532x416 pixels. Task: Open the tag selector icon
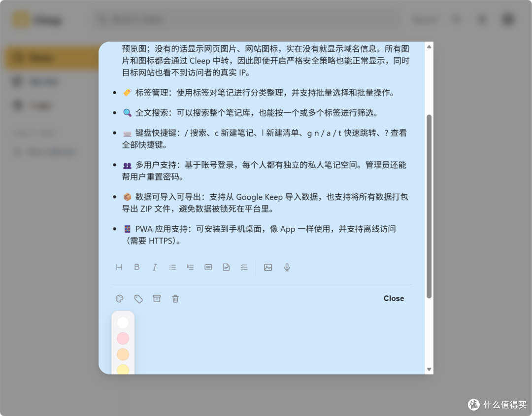click(138, 299)
